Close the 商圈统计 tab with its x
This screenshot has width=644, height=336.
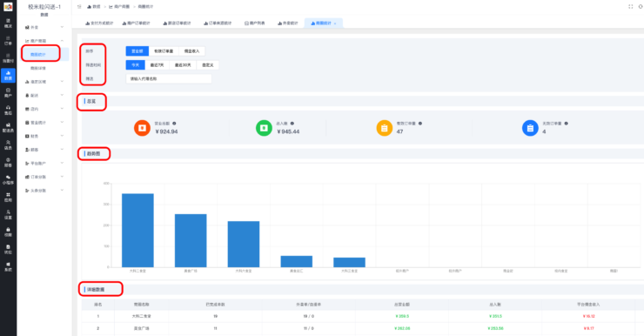pyautogui.click(x=335, y=24)
